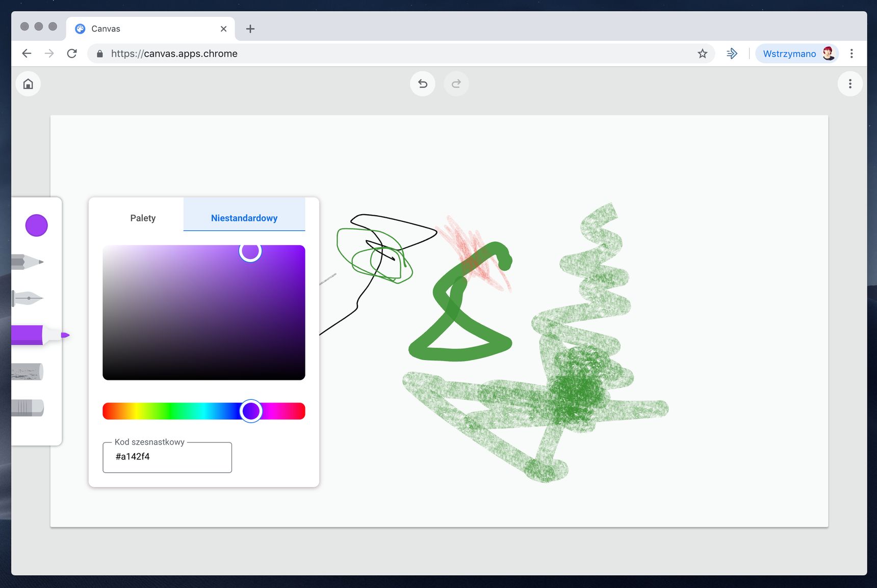This screenshot has width=877, height=588.
Task: Click the hue slider purple handle
Action: (x=251, y=411)
